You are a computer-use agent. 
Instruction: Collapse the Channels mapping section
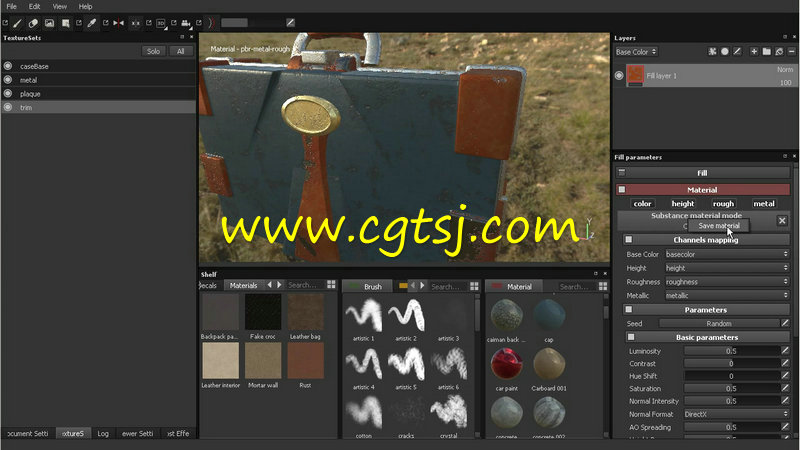point(629,239)
